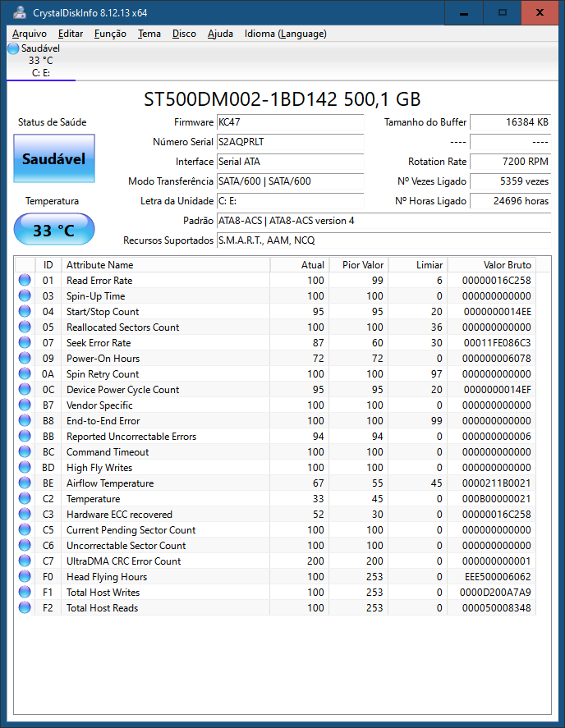Screen dimensions: 565x728
Task: Open the Tema menu
Action: [x=149, y=34]
